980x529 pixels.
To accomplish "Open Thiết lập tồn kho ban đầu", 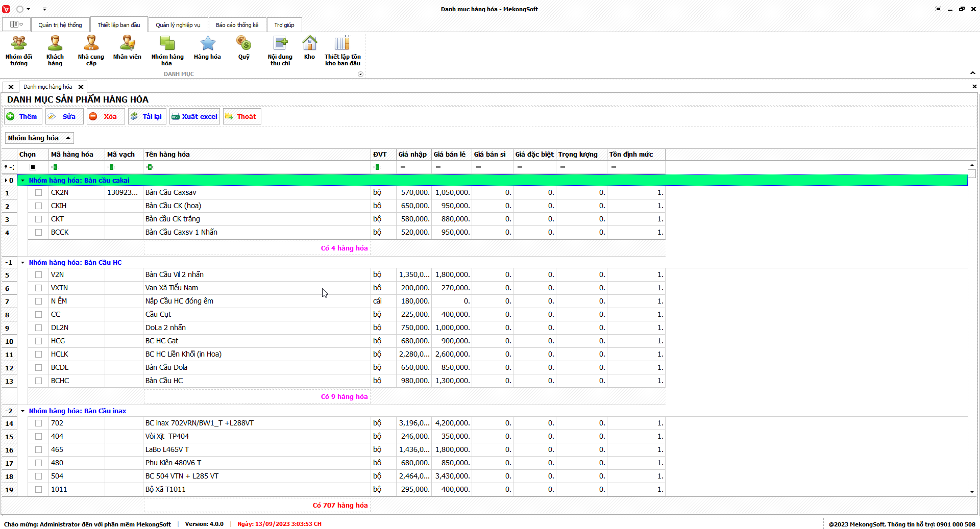I will coord(342,51).
